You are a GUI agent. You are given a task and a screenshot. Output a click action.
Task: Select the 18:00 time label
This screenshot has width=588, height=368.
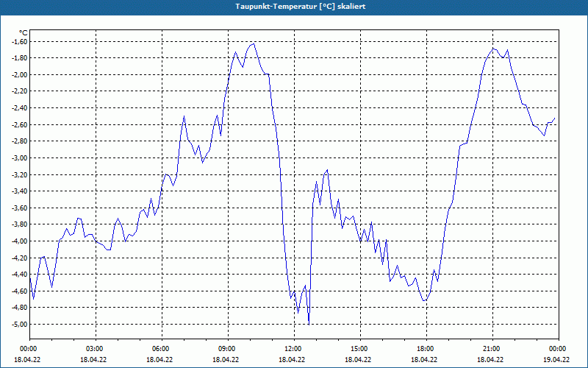[x=427, y=349]
